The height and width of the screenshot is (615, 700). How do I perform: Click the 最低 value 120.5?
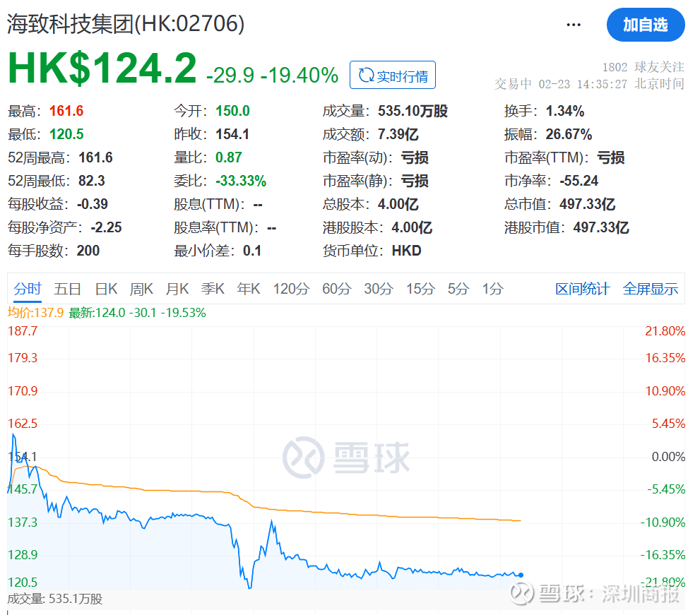[66, 134]
